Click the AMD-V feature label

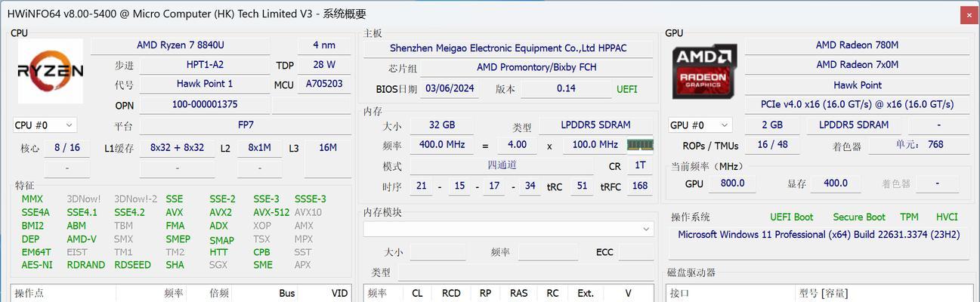point(82,239)
